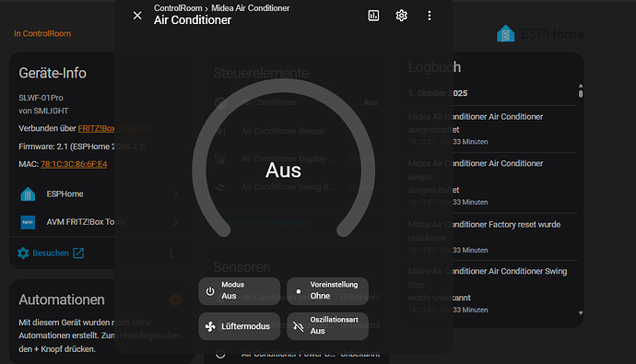Viewport: 636px width, 364px height.
Task: Click the Geräte-Info card heading
Action: point(53,73)
